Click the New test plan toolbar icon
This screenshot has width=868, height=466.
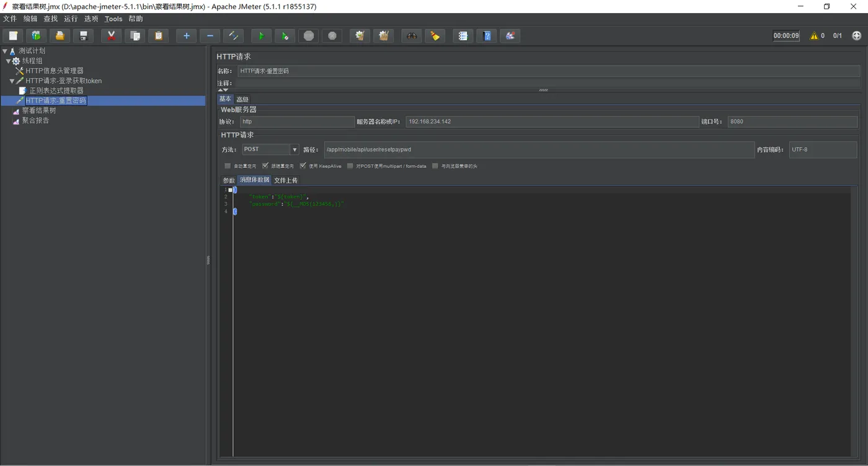tap(12, 36)
